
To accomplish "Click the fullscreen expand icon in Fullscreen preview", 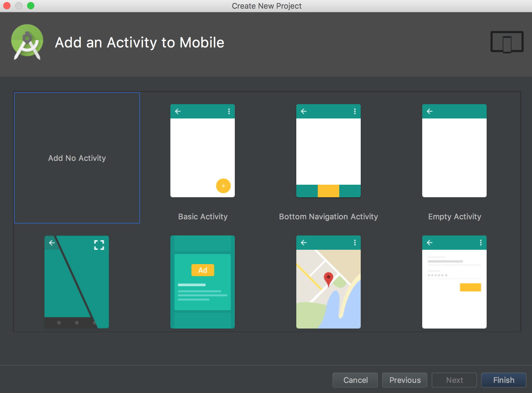I will point(99,245).
